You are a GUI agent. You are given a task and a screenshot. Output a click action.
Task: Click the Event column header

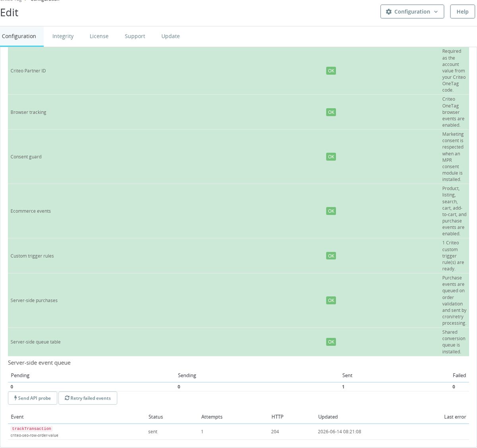pyautogui.click(x=17, y=417)
